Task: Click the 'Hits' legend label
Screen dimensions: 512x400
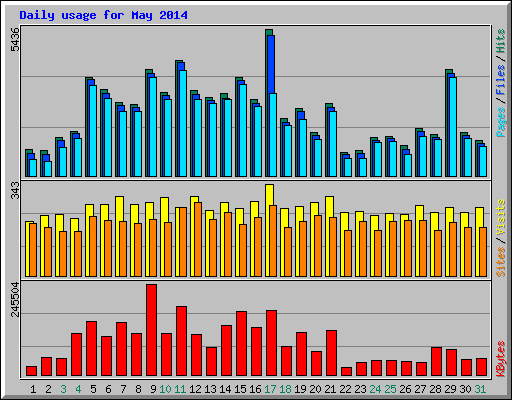Action: [501, 41]
